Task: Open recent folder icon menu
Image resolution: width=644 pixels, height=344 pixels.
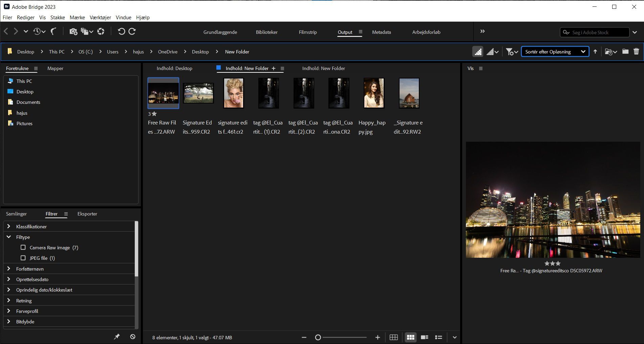Action: (x=611, y=52)
